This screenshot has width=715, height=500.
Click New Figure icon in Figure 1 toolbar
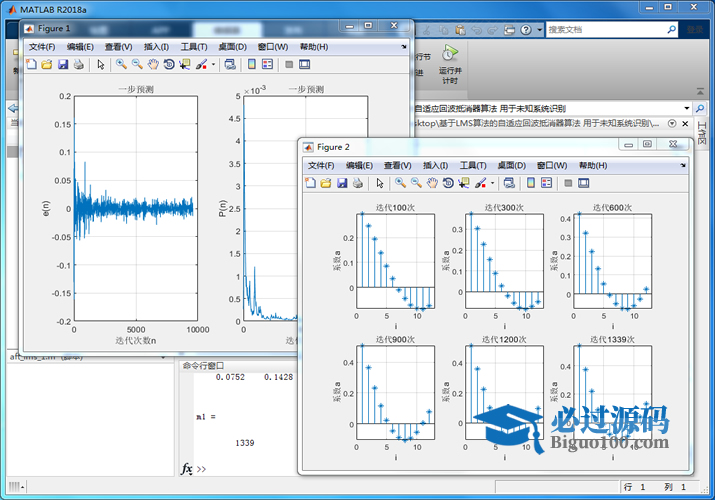[x=31, y=64]
